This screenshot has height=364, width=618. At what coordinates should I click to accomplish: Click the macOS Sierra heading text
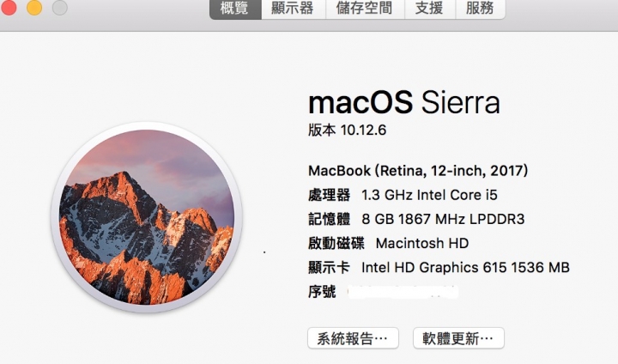click(x=404, y=102)
